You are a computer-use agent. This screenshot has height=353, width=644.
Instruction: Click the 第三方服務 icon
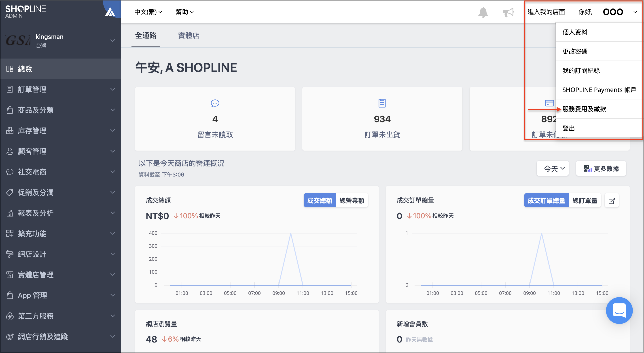tap(10, 316)
